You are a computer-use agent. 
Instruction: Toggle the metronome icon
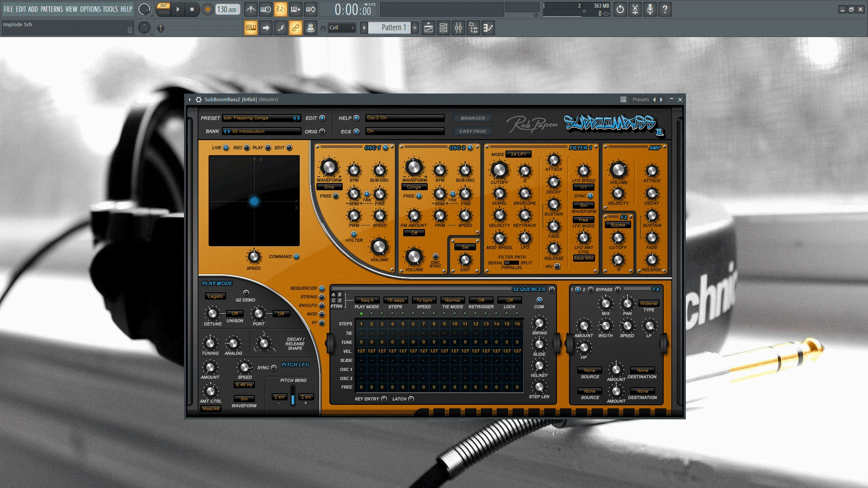(251, 9)
